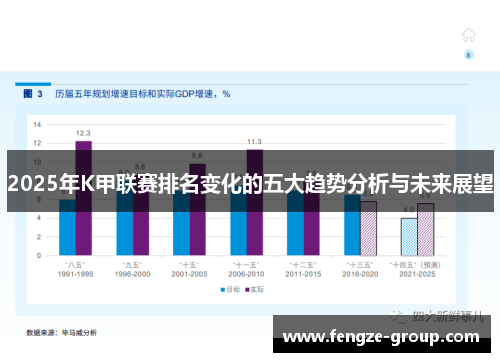
Task: Click the 1991-1995 axis label
Action: pyautogui.click(x=75, y=274)
